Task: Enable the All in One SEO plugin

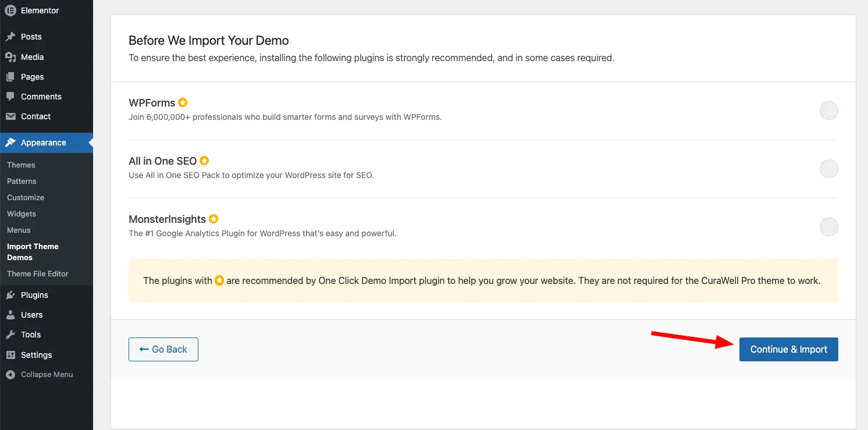Action: [x=828, y=169]
